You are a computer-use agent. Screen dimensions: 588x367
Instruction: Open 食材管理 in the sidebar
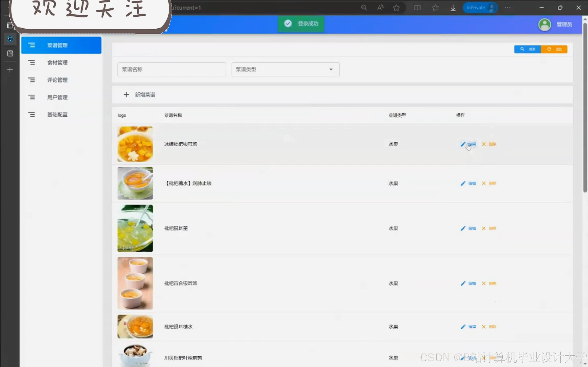[x=57, y=63]
